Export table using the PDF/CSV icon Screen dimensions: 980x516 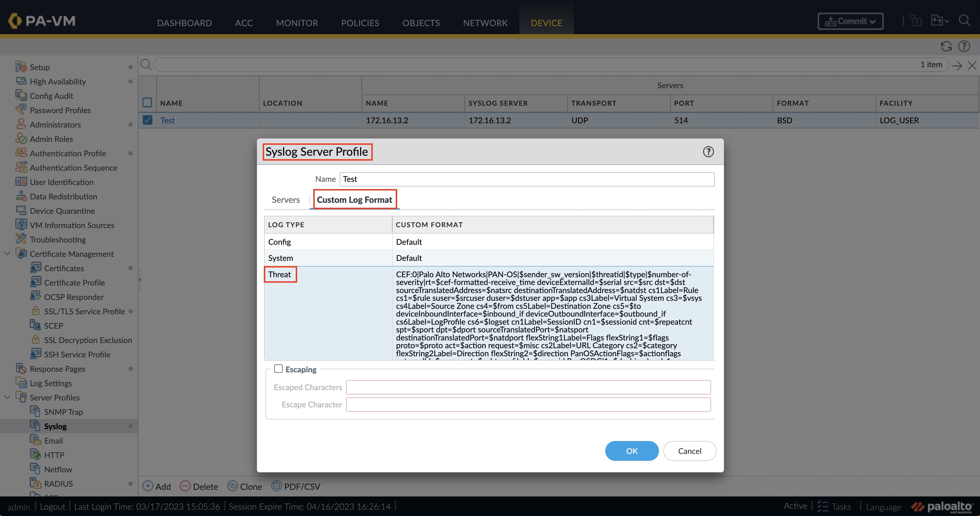pos(276,486)
